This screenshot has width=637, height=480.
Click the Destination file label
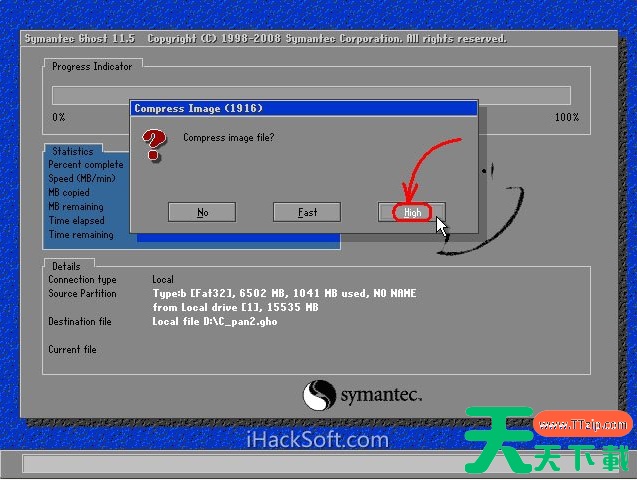tap(80, 321)
